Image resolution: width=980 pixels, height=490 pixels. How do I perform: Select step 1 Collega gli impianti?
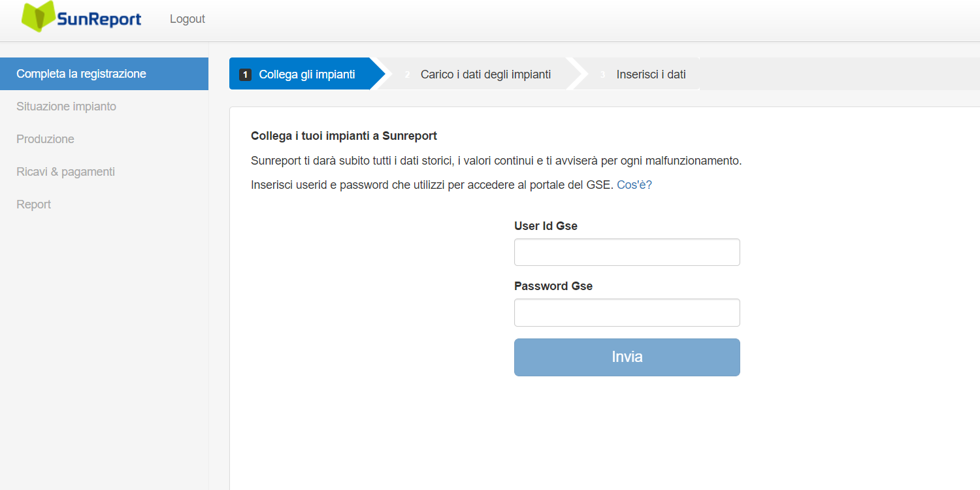306,74
